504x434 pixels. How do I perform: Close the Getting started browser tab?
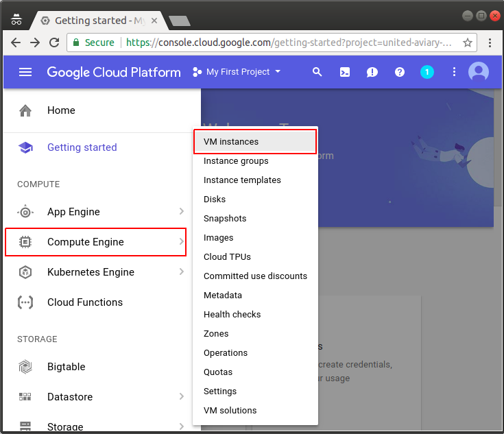click(154, 21)
